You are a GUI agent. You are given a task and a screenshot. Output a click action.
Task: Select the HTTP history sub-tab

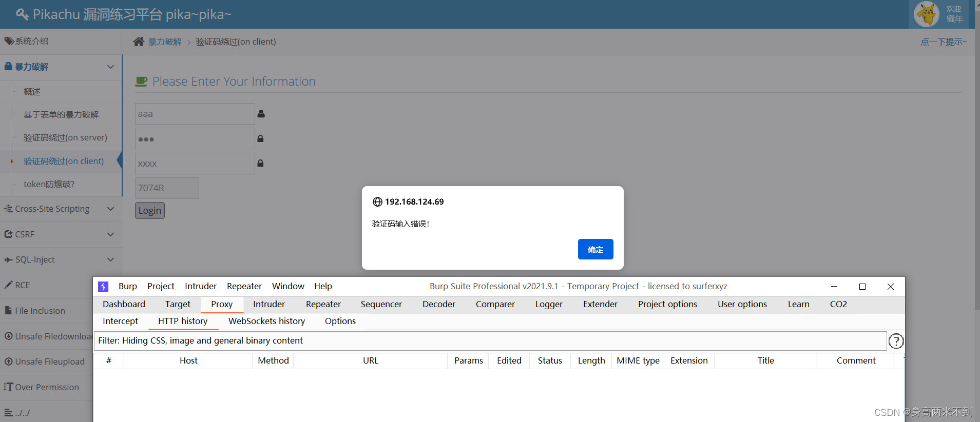pyautogui.click(x=183, y=321)
